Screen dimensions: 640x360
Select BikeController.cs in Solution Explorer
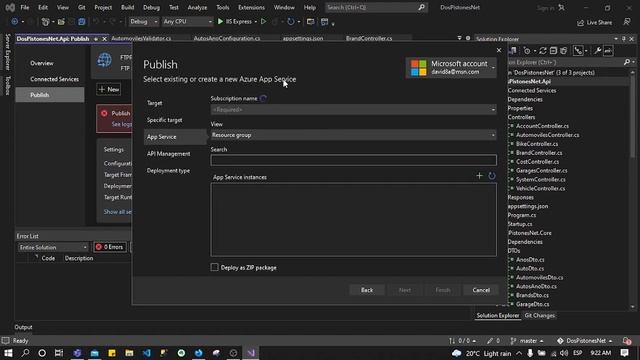pyautogui.click(x=537, y=144)
